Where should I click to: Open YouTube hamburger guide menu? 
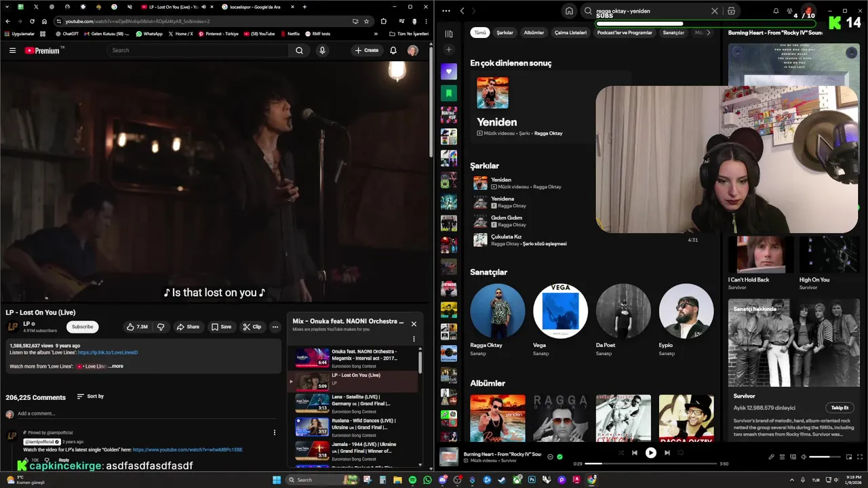click(x=12, y=50)
